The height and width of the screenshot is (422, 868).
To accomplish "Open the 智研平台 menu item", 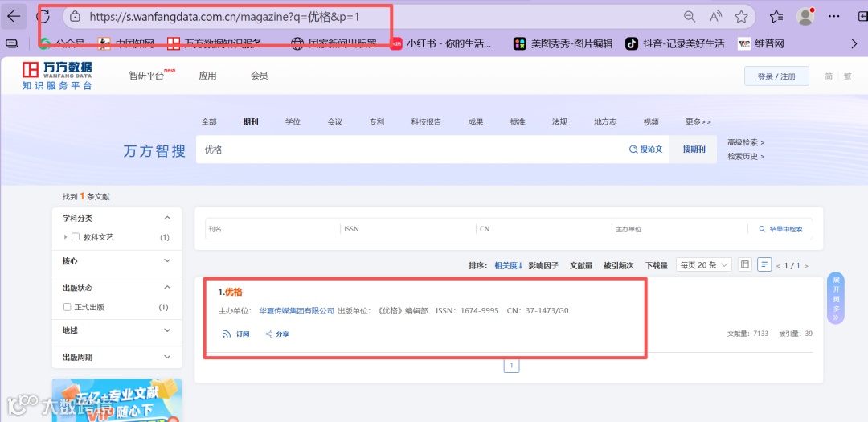I will pyautogui.click(x=147, y=76).
